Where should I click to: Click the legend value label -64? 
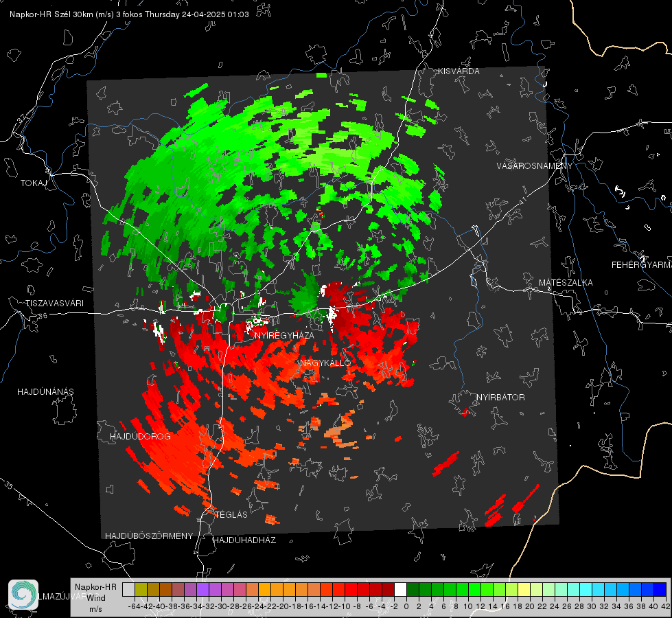click(x=135, y=606)
